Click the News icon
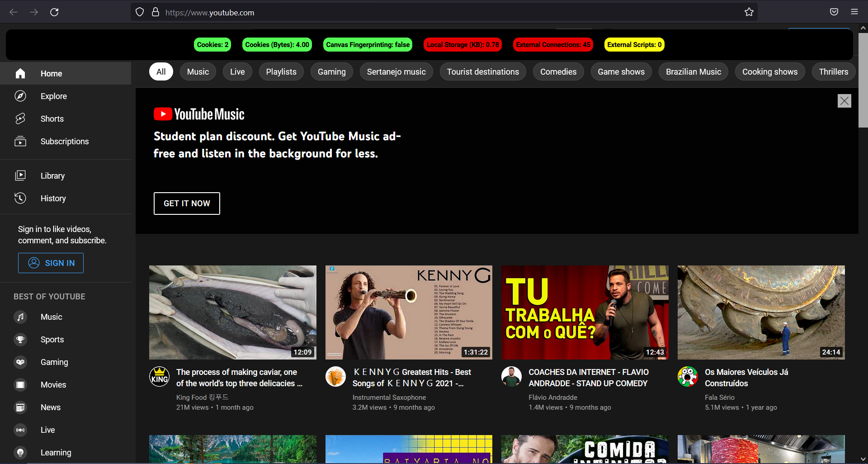The width and height of the screenshot is (868, 464). (x=20, y=407)
